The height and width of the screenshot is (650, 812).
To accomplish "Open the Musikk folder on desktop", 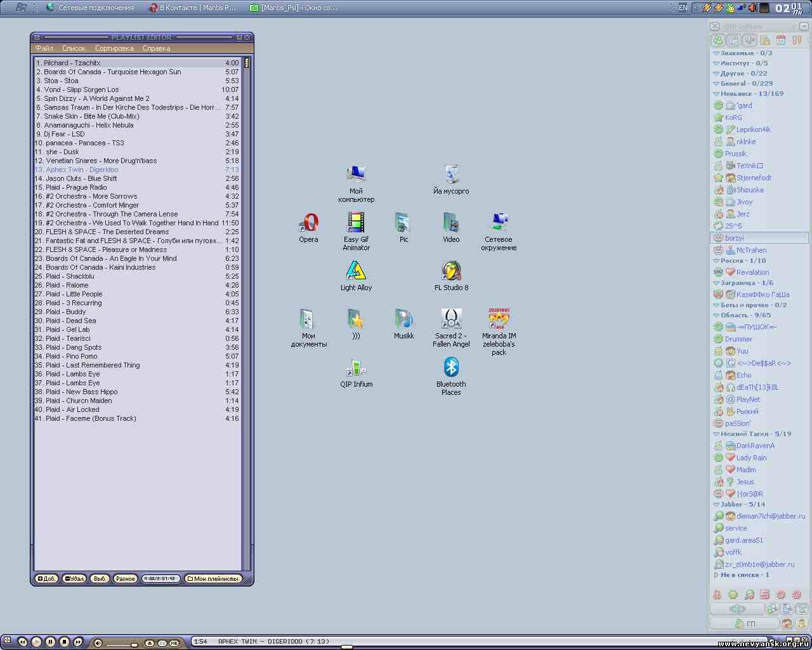I will pyautogui.click(x=403, y=324).
